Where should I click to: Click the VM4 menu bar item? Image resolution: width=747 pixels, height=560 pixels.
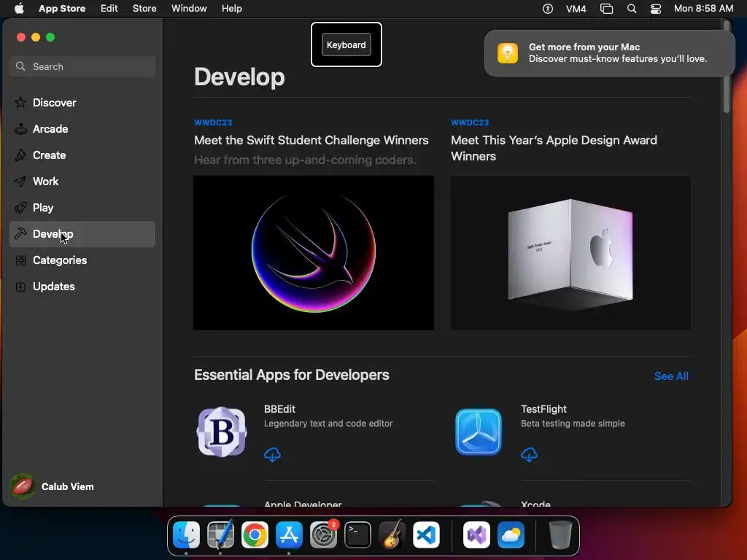coord(576,9)
